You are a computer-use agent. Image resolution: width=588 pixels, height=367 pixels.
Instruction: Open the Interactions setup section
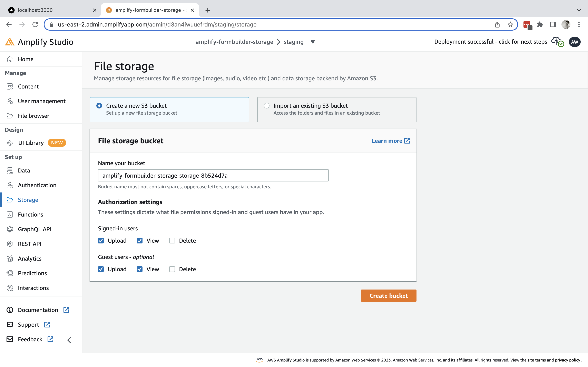[x=33, y=288]
